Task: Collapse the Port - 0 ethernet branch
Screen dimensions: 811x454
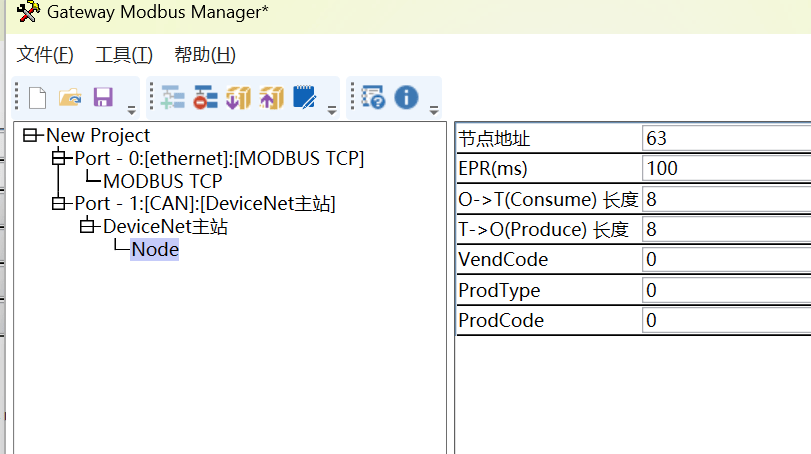Action: point(59,158)
